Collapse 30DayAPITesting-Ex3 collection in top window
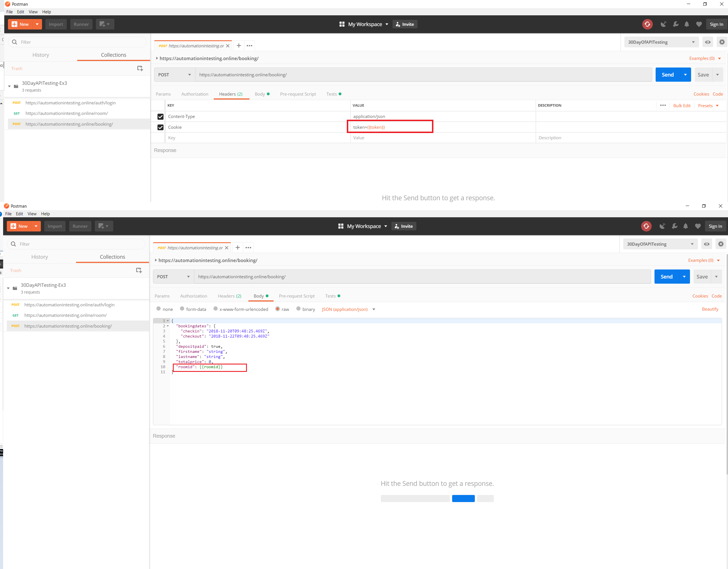The height and width of the screenshot is (569, 728). (9, 86)
